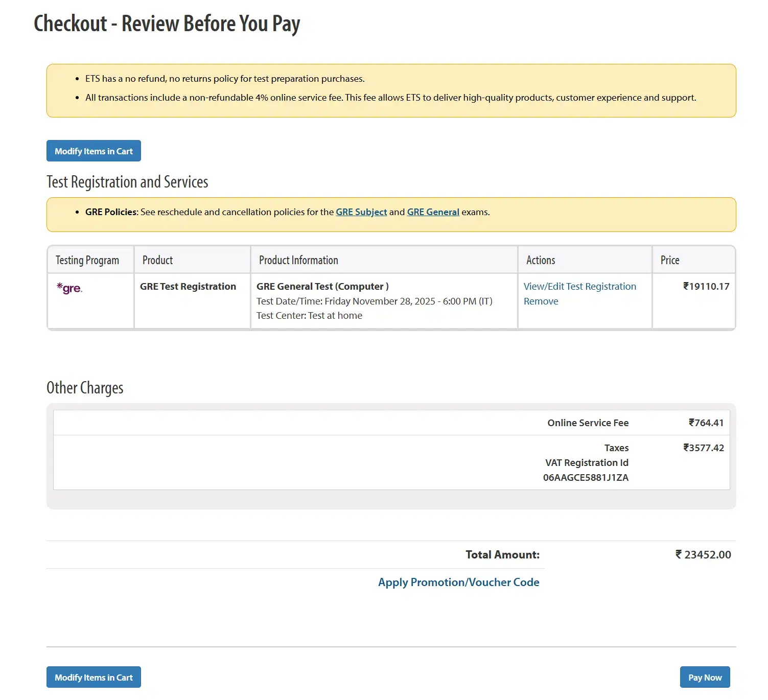Click the Price column header
Screen dimensions: 768x700
click(x=670, y=260)
